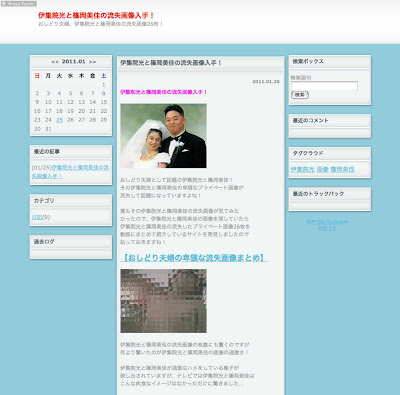Click the post title heading in main column

pyautogui.click(x=171, y=63)
